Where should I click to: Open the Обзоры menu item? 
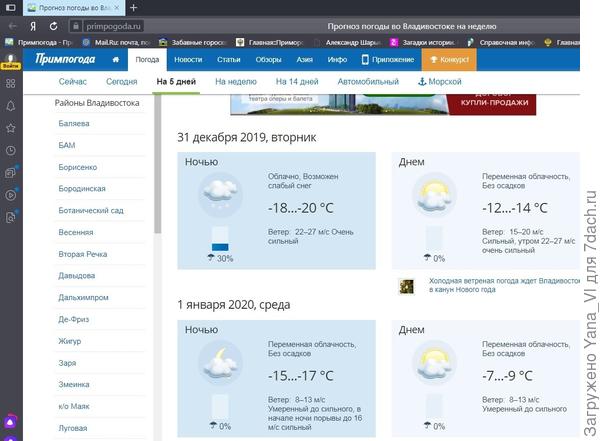point(268,60)
